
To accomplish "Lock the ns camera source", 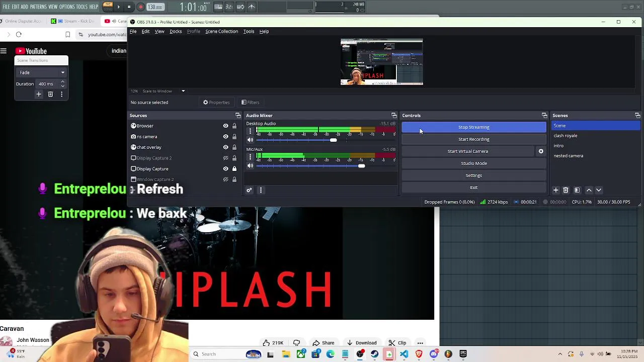I will [234, 136].
